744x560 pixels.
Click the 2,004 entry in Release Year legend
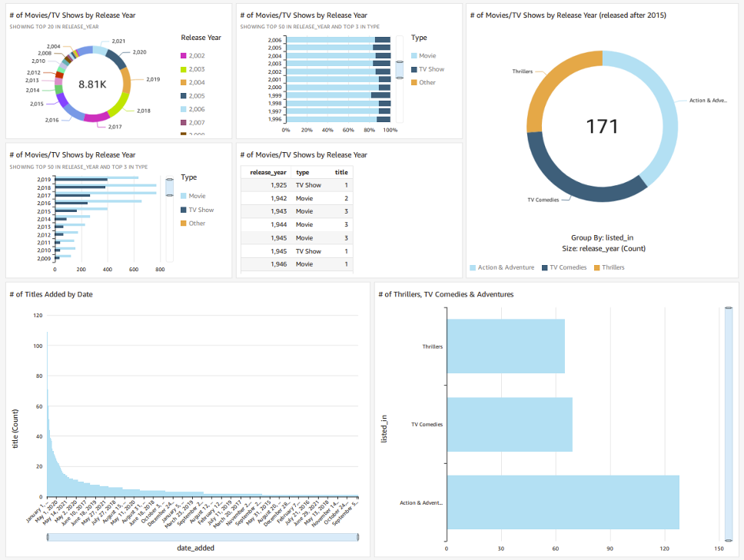point(193,82)
